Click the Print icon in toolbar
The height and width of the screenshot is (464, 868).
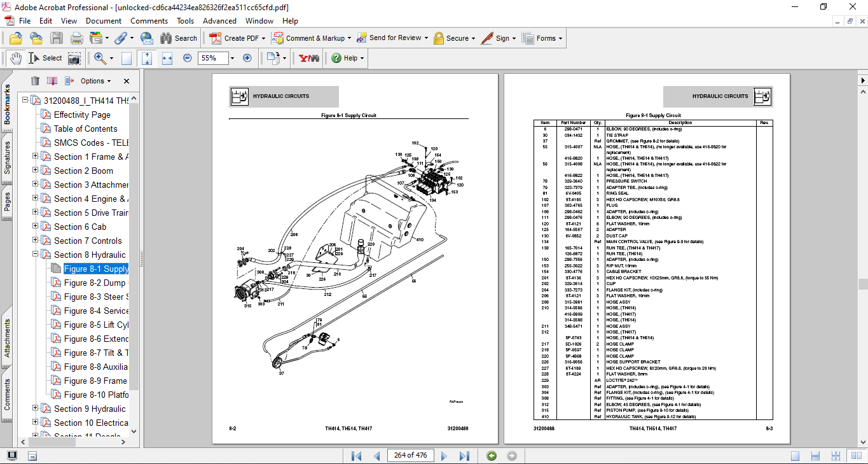coord(76,38)
